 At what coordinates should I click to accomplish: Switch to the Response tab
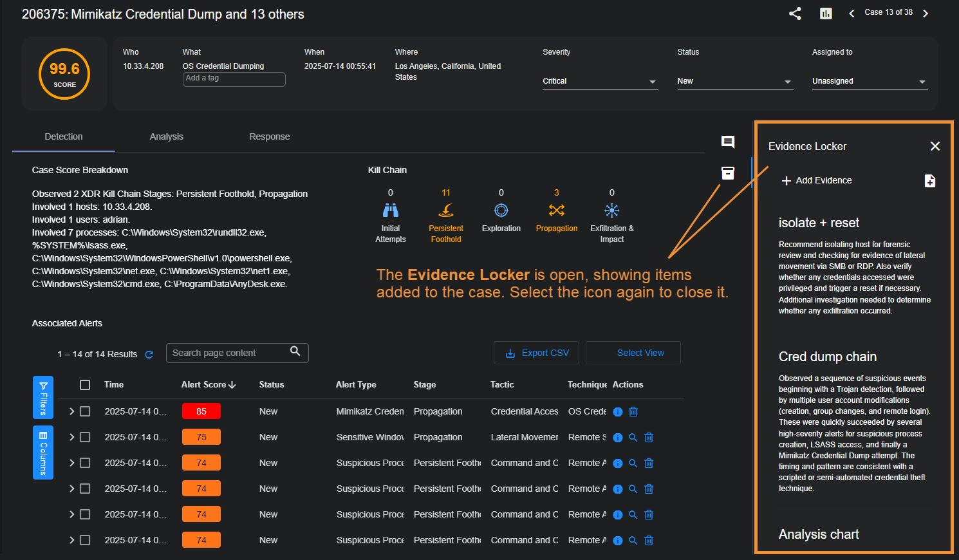tap(269, 136)
